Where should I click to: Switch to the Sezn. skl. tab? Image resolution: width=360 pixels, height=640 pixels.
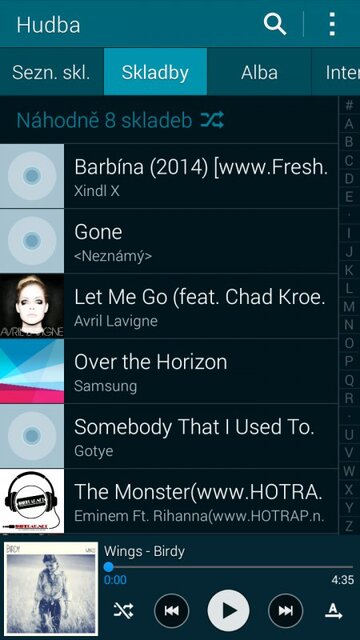coord(51,72)
